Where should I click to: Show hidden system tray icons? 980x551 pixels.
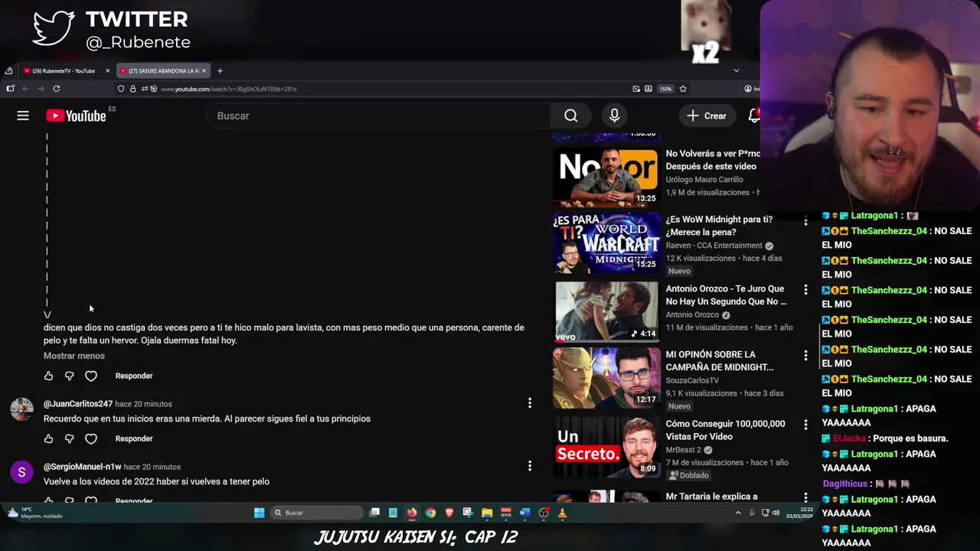click(x=738, y=513)
